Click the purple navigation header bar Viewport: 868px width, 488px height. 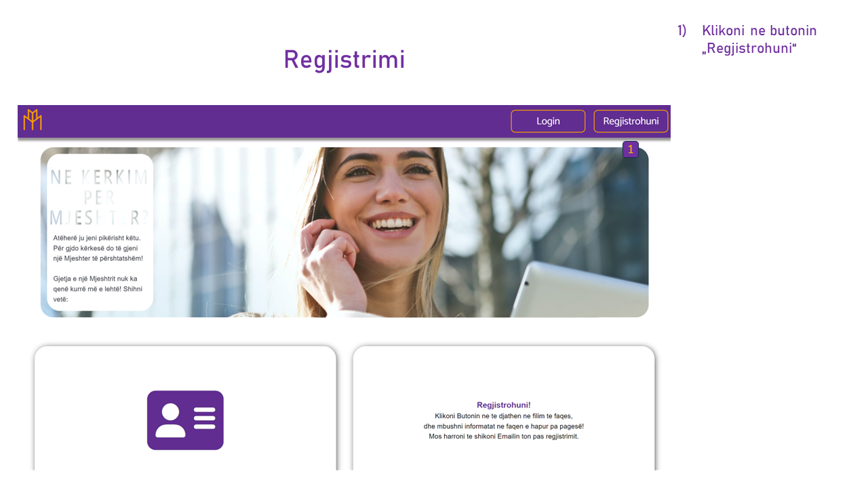344,122
